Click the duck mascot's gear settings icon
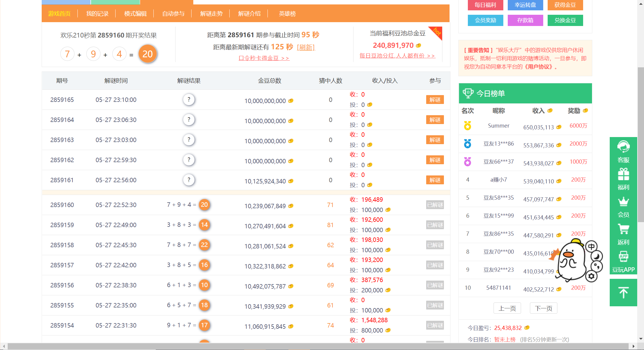 591,276
